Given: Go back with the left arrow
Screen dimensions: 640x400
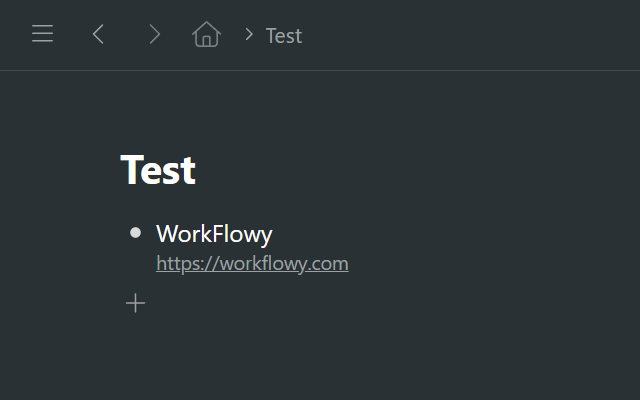Looking at the screenshot, I should (98, 34).
